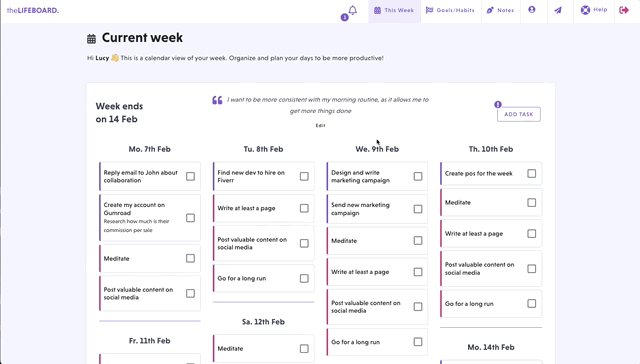Switch to the This Week tab

tap(394, 10)
